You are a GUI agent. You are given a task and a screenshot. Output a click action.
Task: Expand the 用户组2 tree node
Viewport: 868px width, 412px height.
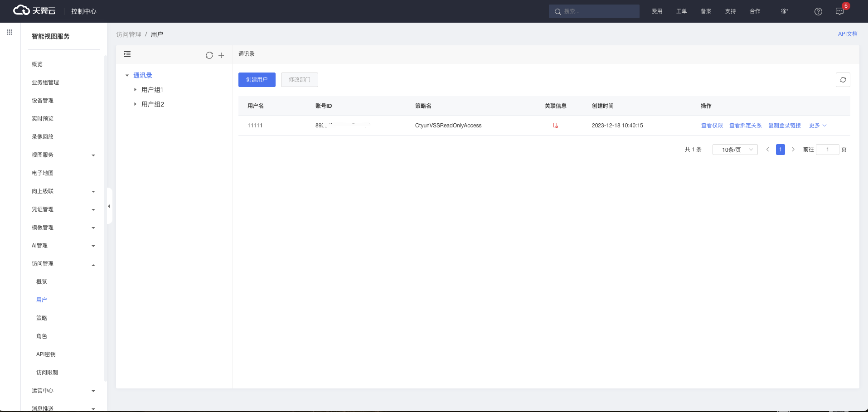135,104
